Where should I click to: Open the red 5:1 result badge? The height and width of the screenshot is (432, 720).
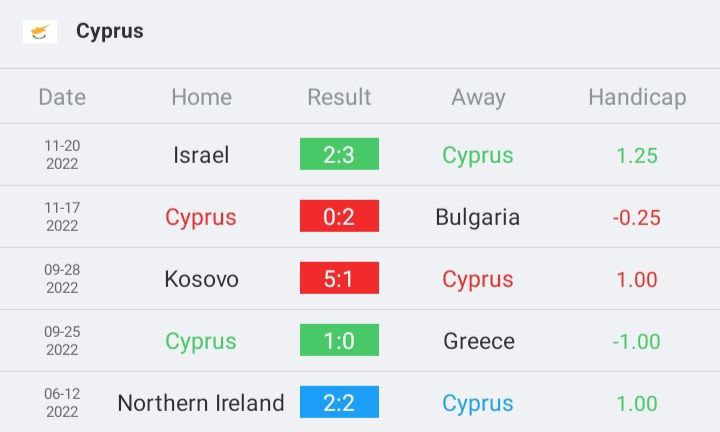pyautogui.click(x=339, y=278)
